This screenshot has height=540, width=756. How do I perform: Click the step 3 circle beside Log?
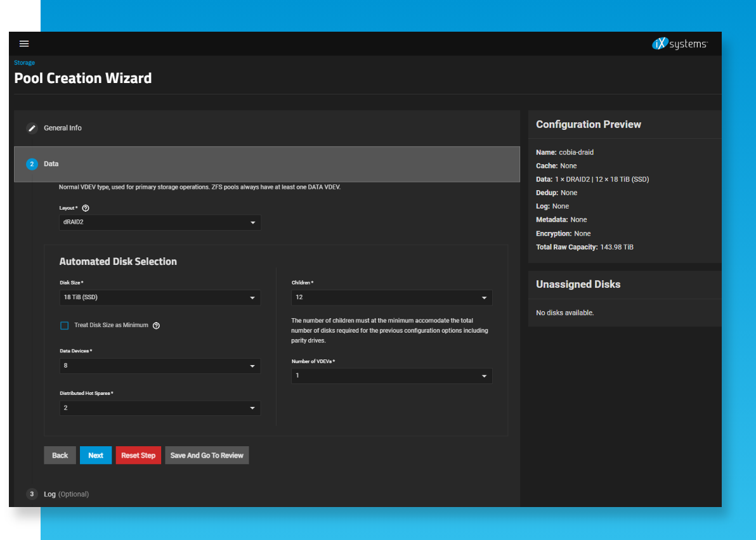coord(32,494)
